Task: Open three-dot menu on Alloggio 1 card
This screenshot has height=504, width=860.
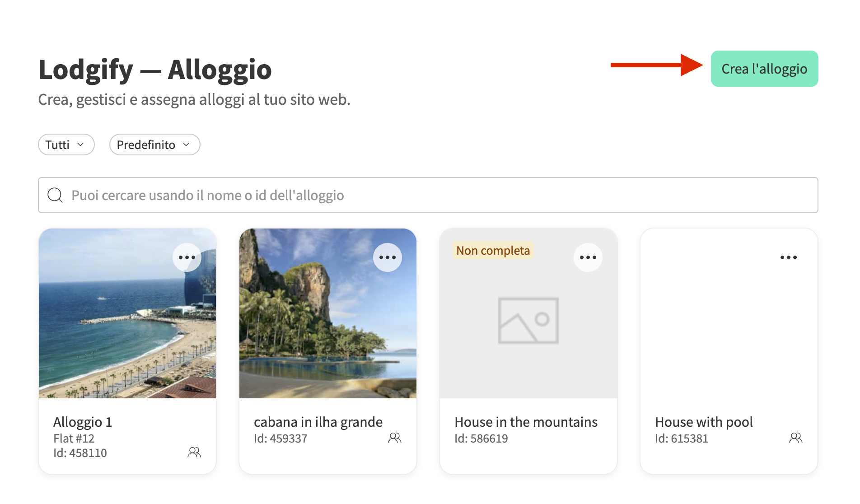Action: (x=187, y=257)
